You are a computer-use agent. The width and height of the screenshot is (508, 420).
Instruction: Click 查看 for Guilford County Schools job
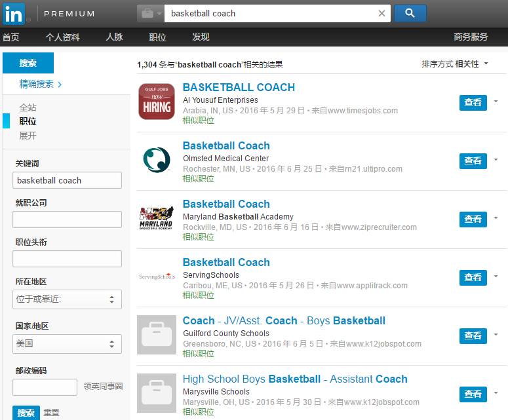[x=473, y=336]
